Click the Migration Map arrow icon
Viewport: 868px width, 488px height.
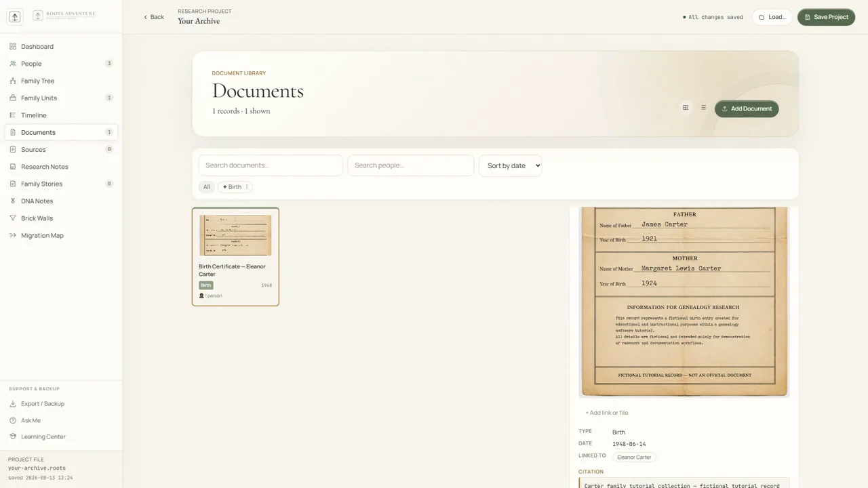coord(13,236)
